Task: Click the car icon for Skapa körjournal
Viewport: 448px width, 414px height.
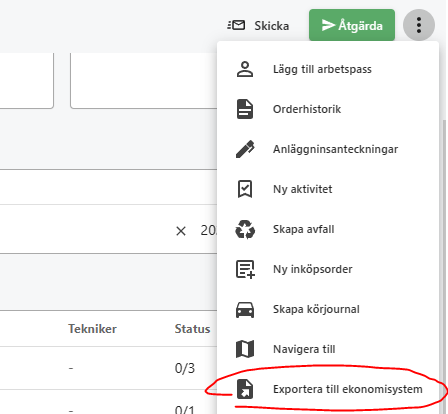Action: (245, 310)
